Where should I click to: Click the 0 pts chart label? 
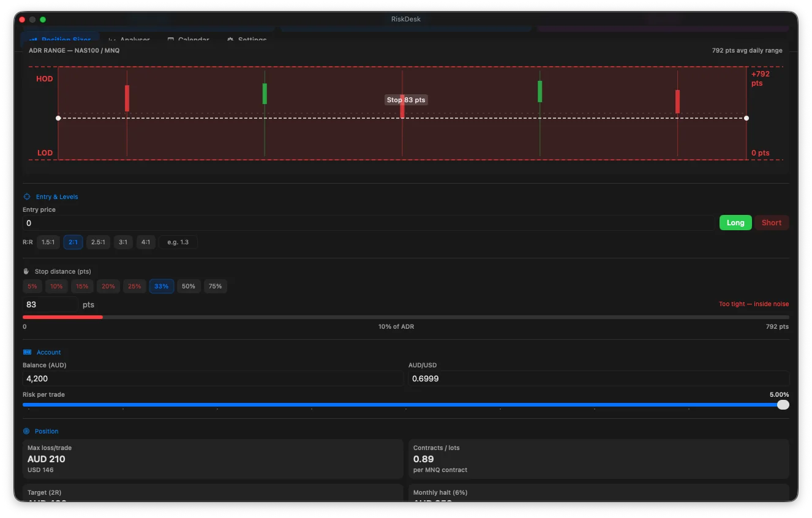(761, 153)
